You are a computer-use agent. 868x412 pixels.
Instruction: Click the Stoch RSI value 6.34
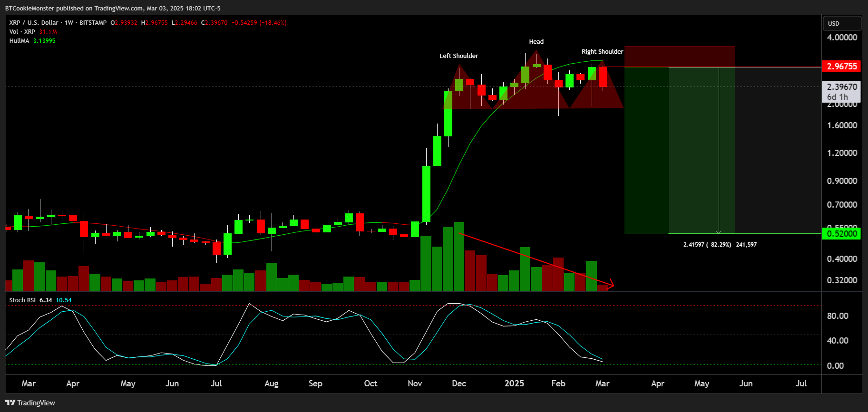coord(46,300)
